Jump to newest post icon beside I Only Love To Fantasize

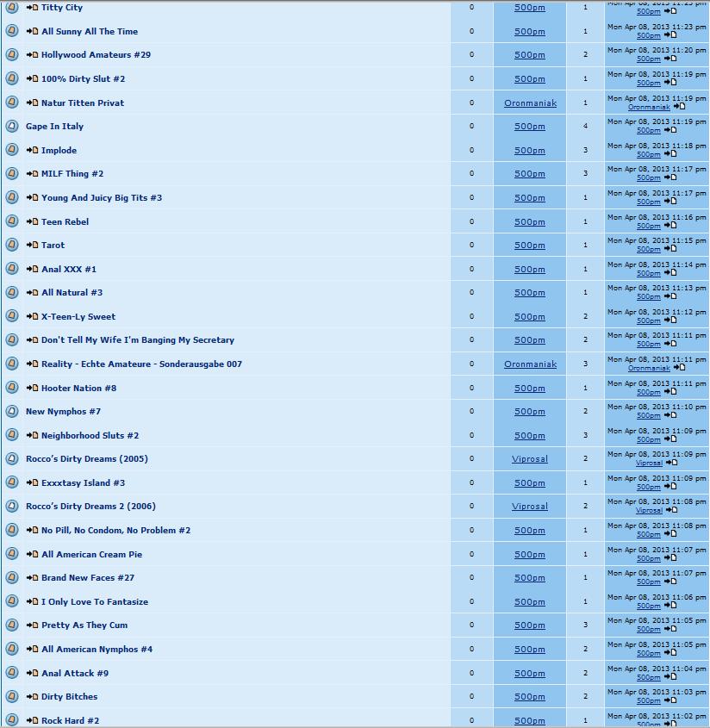(32, 601)
